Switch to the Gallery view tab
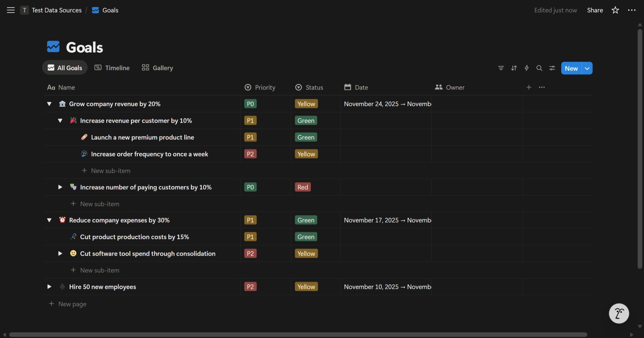Viewport: 644px width, 338px height. [157, 68]
